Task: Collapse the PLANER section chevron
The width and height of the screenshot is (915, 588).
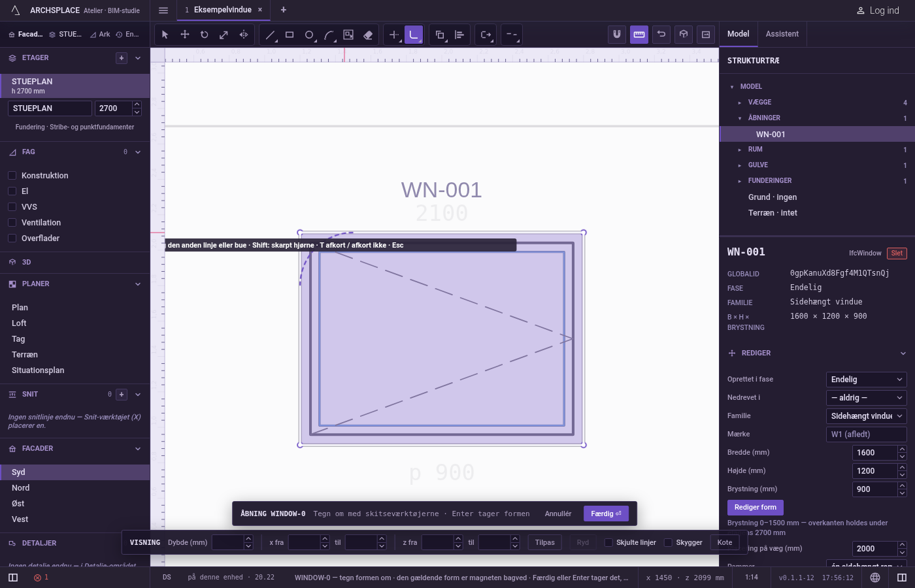Action: coord(138,284)
